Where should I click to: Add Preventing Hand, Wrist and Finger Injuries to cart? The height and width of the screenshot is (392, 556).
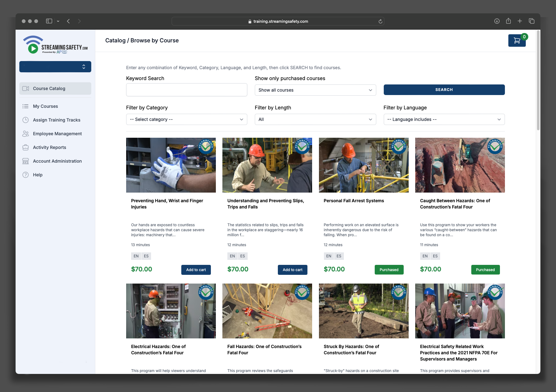coord(196,270)
